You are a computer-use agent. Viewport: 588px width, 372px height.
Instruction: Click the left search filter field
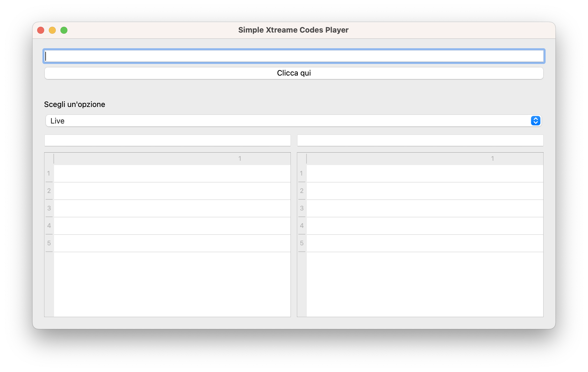(x=167, y=140)
